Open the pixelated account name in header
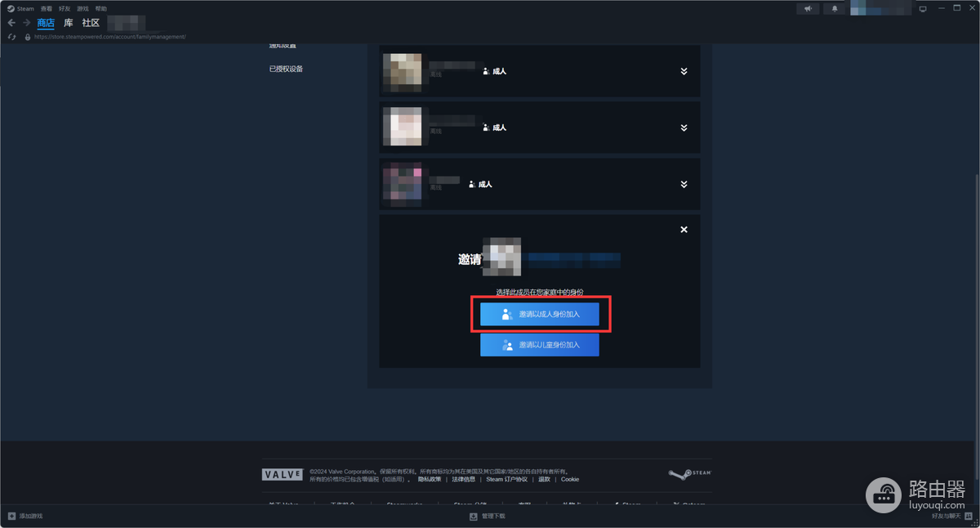The height and width of the screenshot is (528, 980). click(x=881, y=8)
